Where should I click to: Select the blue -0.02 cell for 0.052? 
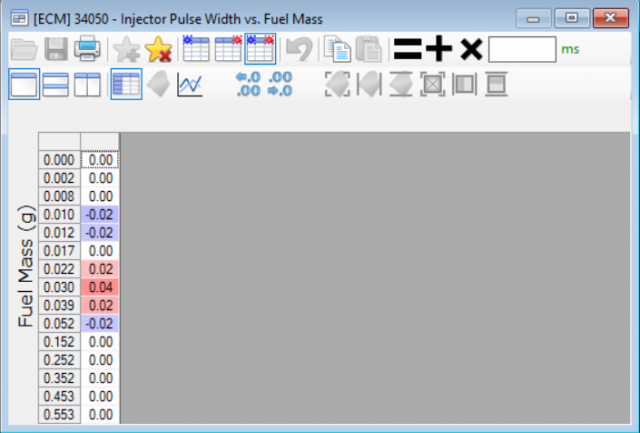pyautogui.click(x=100, y=323)
